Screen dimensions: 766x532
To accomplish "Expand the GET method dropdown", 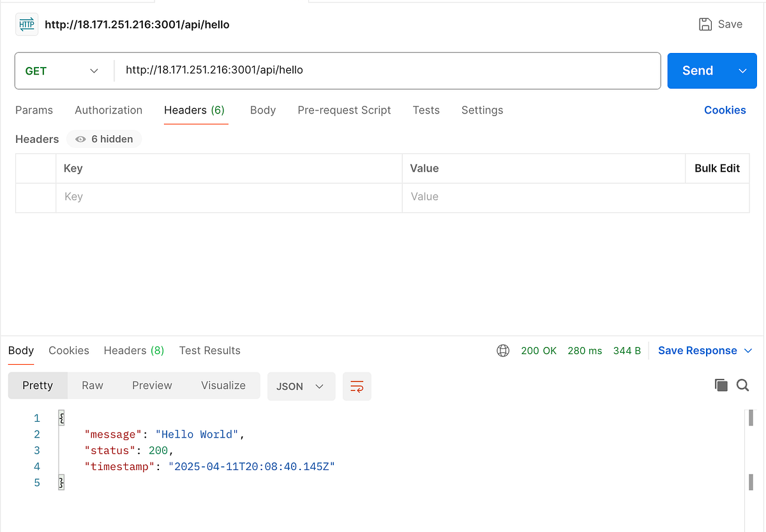I will coord(94,71).
